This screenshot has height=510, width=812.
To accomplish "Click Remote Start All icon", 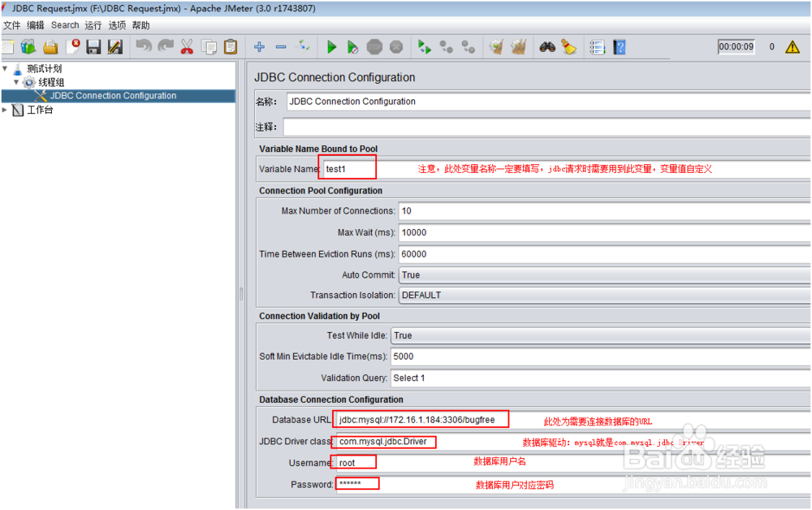I will point(425,47).
